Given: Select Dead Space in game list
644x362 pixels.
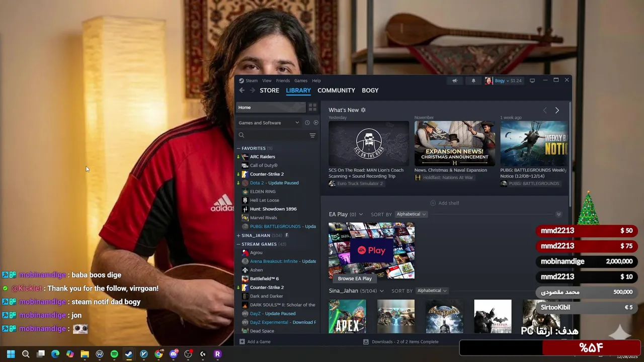Looking at the screenshot, I should 262,331.
